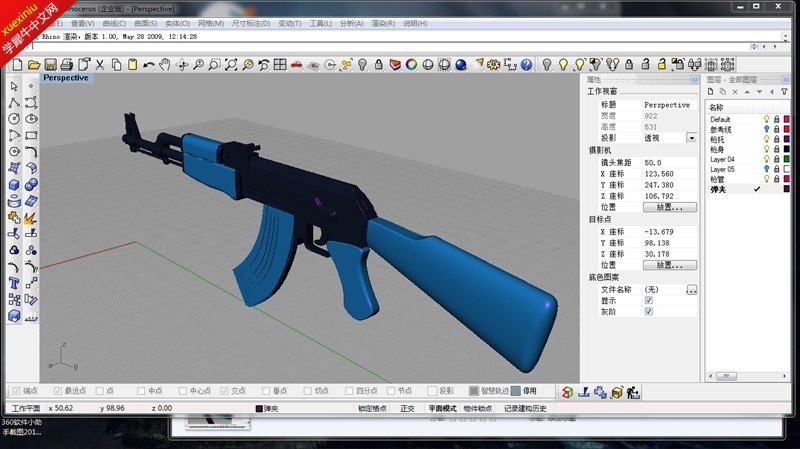Click green color swatch of Layer 04
This screenshot has width=800, height=449.
pos(787,159)
